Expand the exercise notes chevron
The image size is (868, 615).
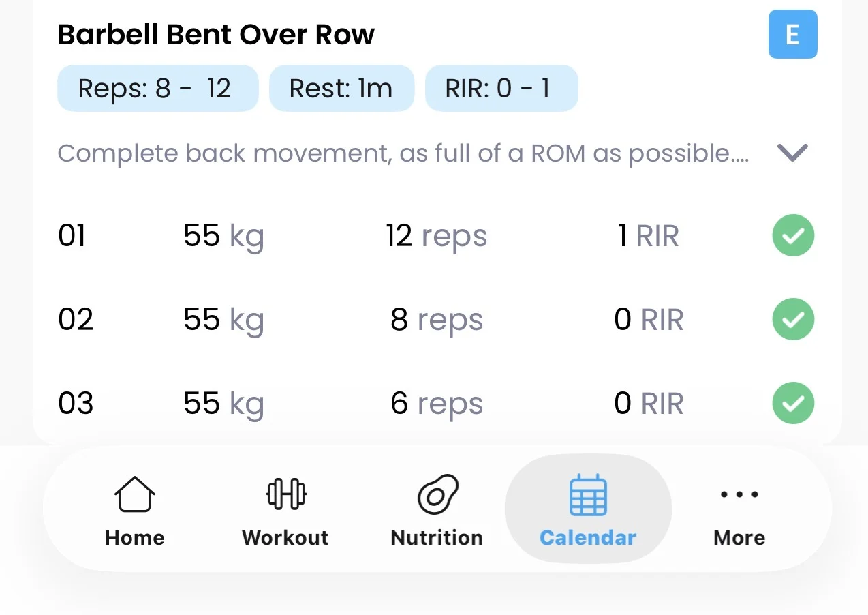[x=792, y=153]
